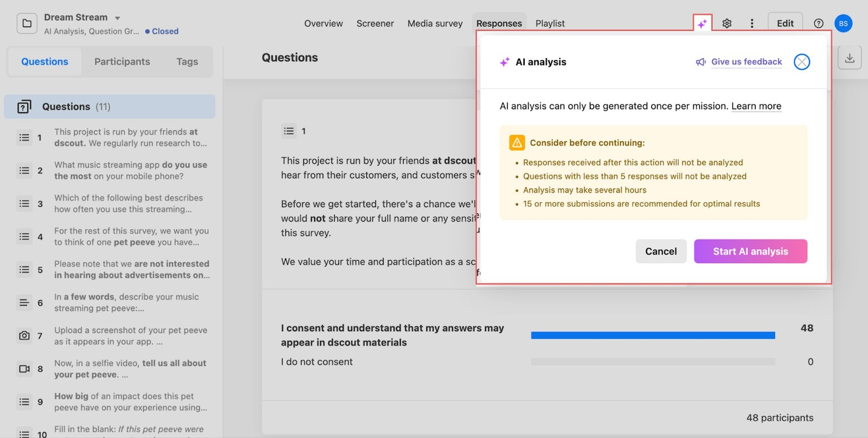
Task: Cancel the AI analysis dialog
Action: pyautogui.click(x=661, y=251)
